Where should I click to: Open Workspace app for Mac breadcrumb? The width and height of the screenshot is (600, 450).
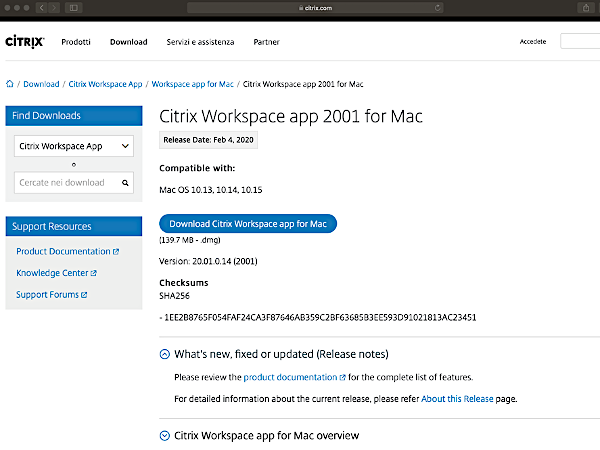192,84
